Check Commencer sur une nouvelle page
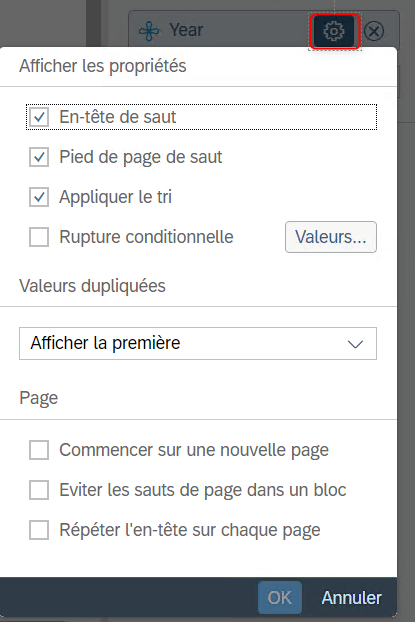Viewport: 415px width, 622px height. click(39, 450)
